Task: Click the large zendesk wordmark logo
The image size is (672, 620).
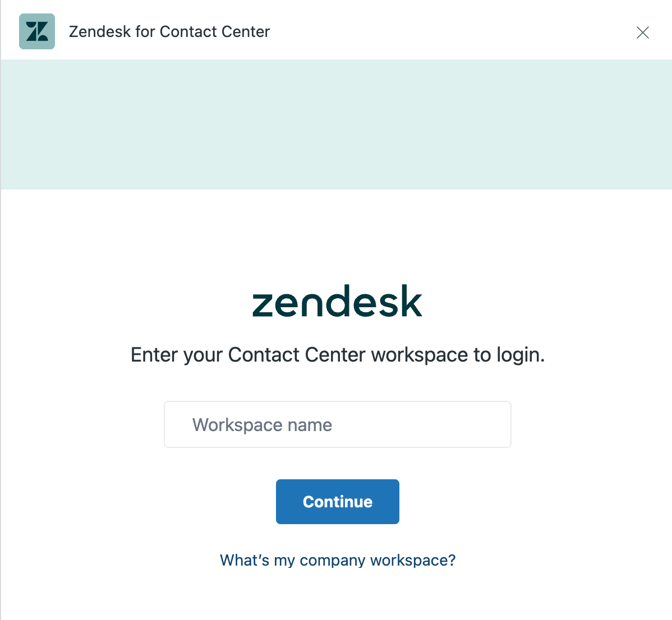Action: point(337,301)
